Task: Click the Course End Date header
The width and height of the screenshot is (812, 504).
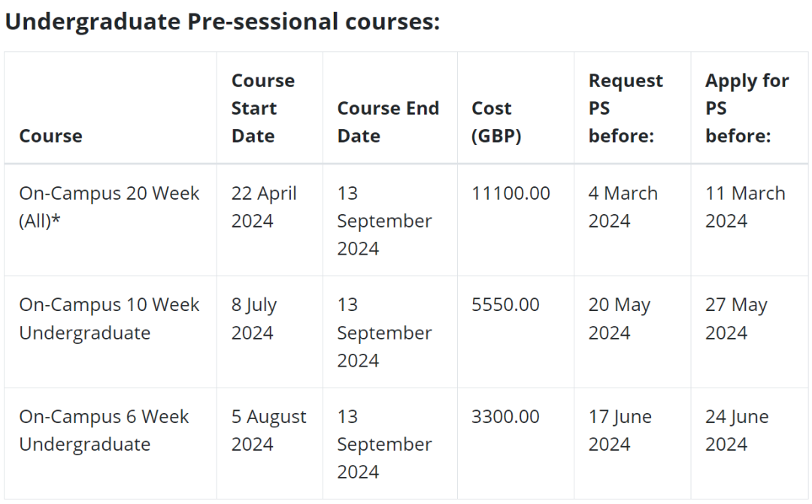Action: 388,122
